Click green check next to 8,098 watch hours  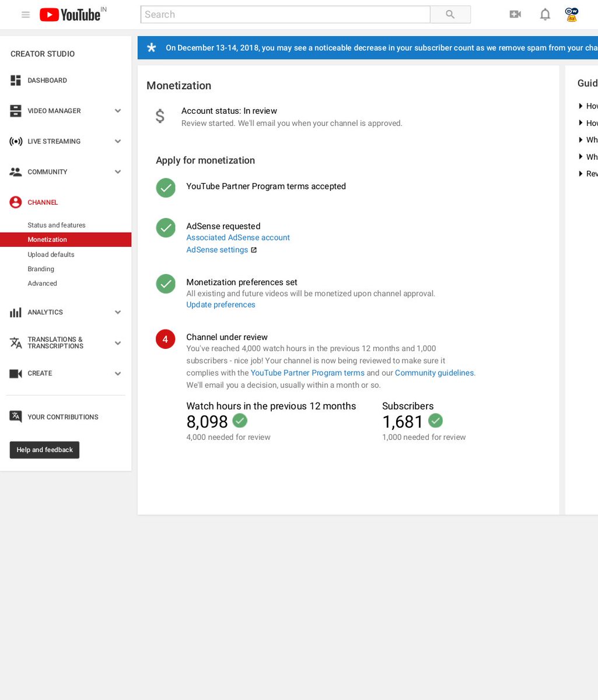pyautogui.click(x=240, y=420)
